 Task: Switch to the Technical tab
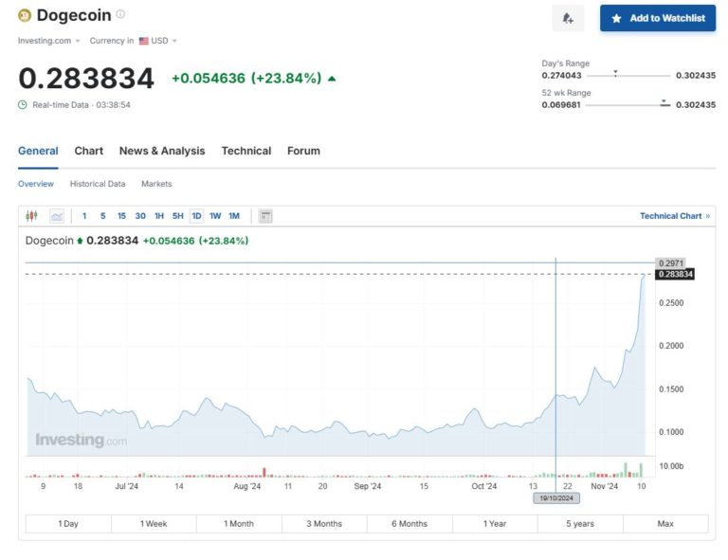tap(246, 151)
